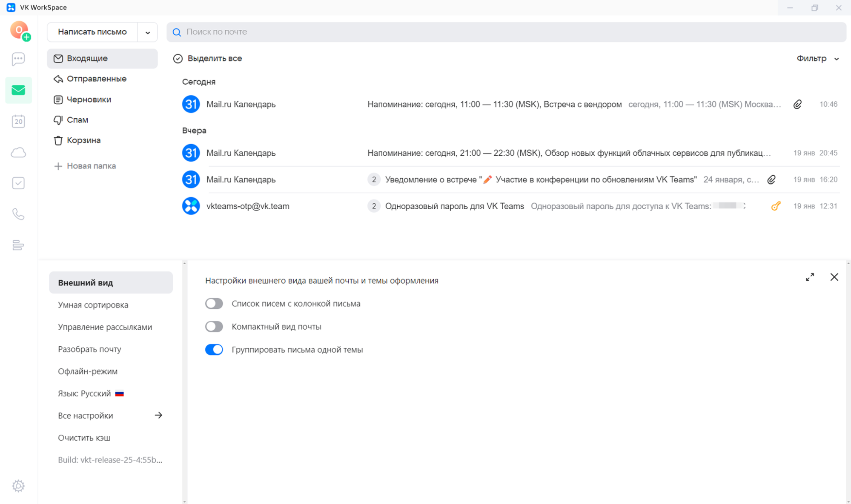Expand the compose letter dropdown arrow
Screen dimensions: 851x504
(148, 32)
